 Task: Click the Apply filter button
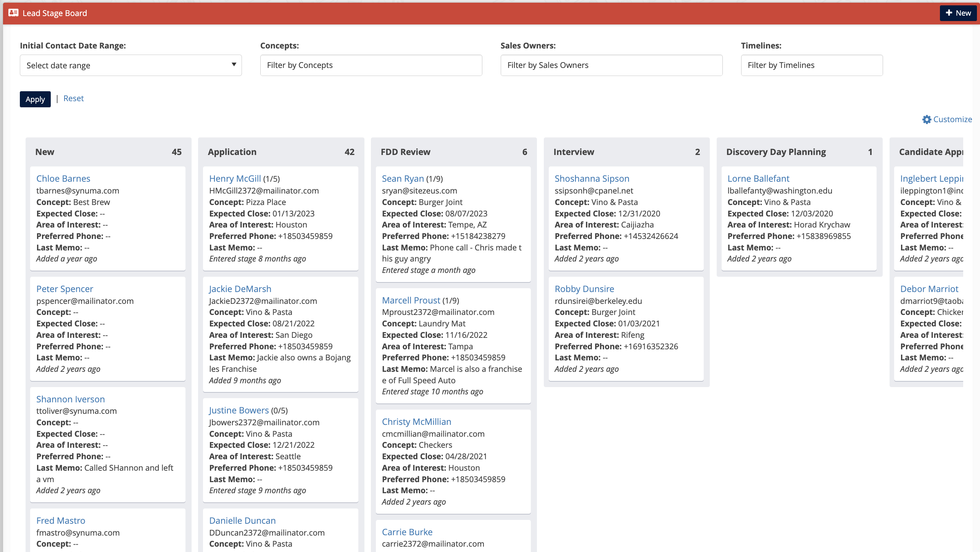[35, 98]
